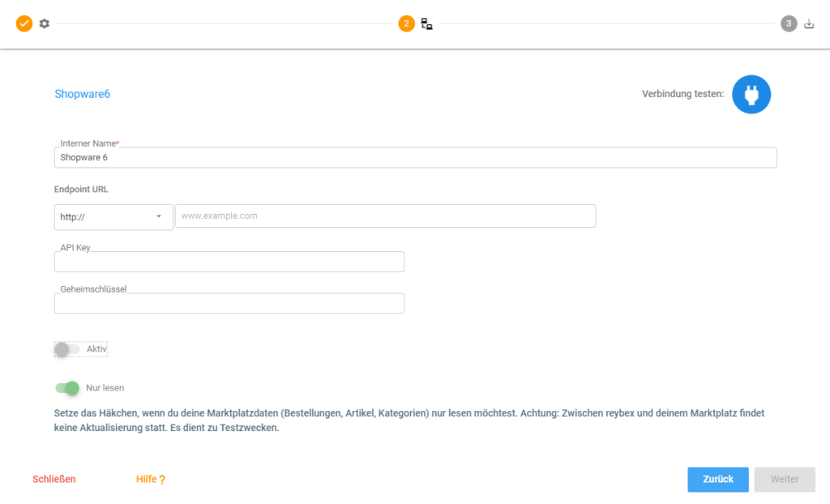The image size is (830, 504).
Task: Click the www.example.com URL field
Action: pyautogui.click(x=385, y=216)
